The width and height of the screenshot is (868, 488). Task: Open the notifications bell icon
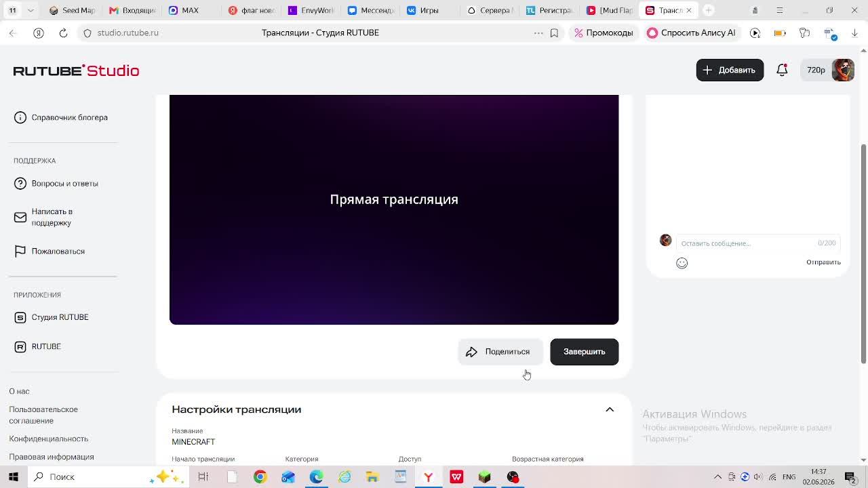click(782, 70)
